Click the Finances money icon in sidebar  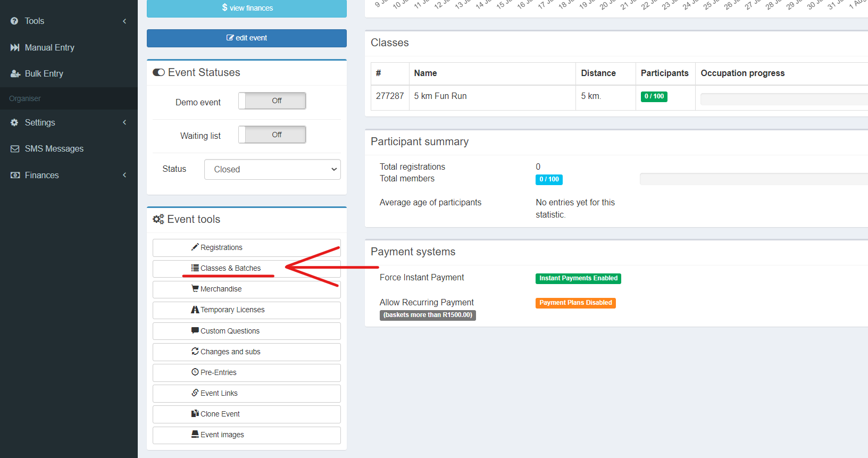click(15, 175)
